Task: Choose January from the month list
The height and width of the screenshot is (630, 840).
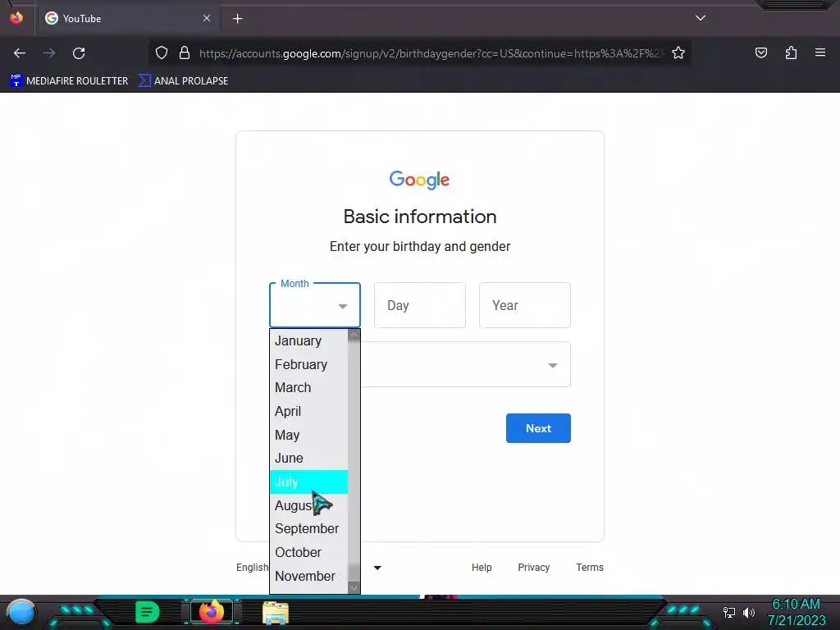Action: point(308,340)
